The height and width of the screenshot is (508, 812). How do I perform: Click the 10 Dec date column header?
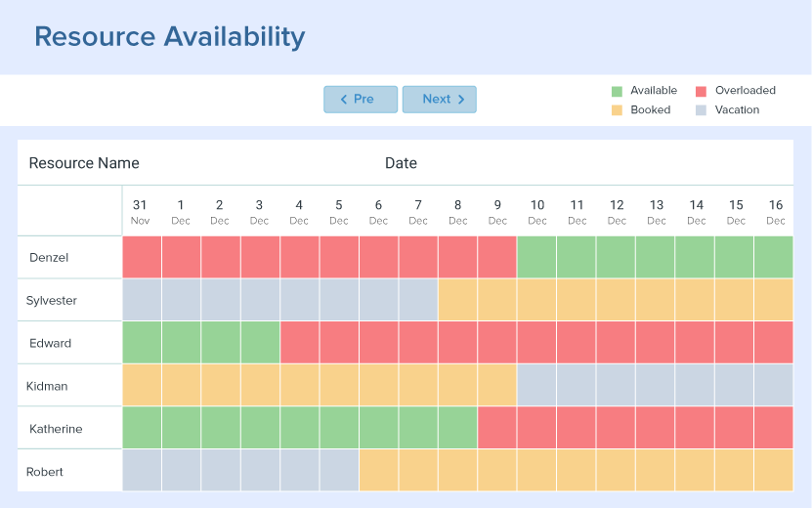click(537, 211)
